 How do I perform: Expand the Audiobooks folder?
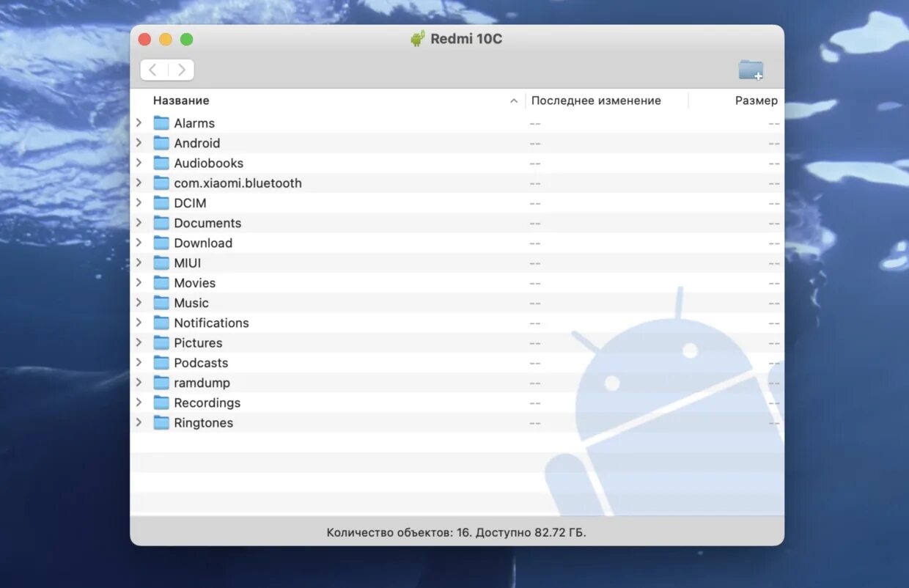coord(139,162)
